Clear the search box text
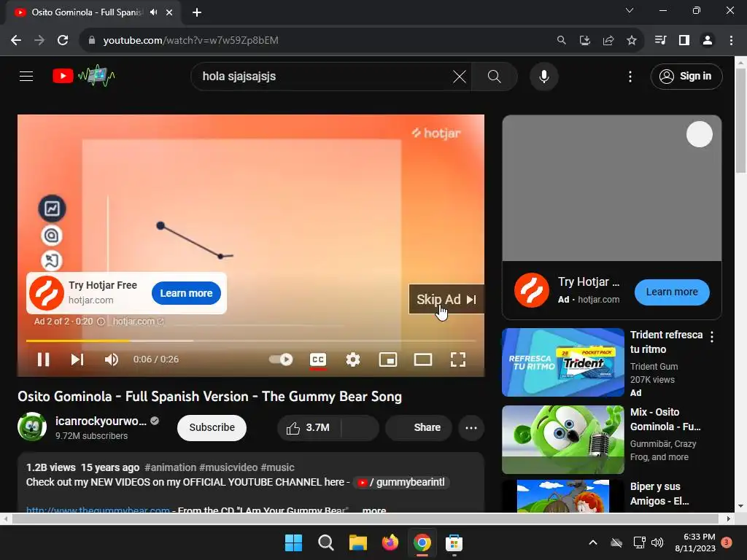 [x=460, y=76]
